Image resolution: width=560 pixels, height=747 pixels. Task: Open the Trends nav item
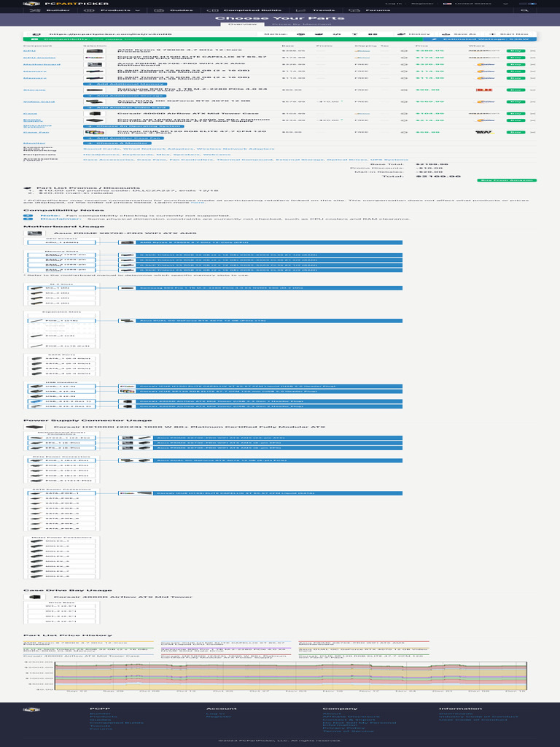(x=315, y=10)
